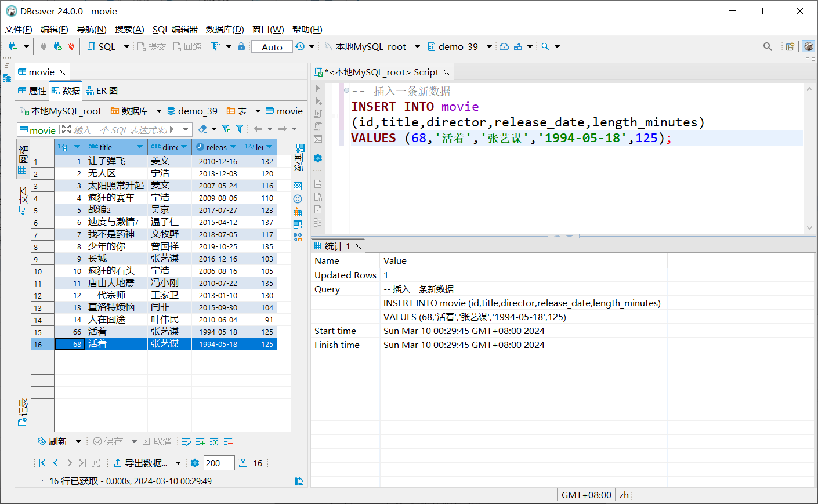
Task: Click the 刷新 refresh button
Action: (x=52, y=442)
